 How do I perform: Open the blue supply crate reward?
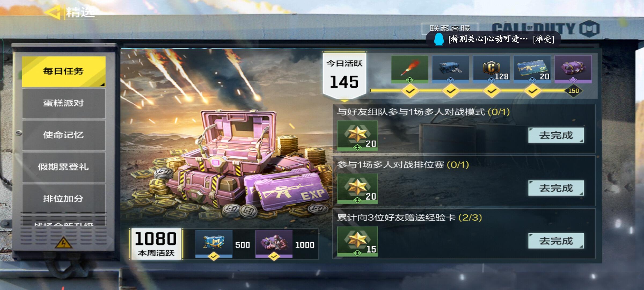coord(451,69)
